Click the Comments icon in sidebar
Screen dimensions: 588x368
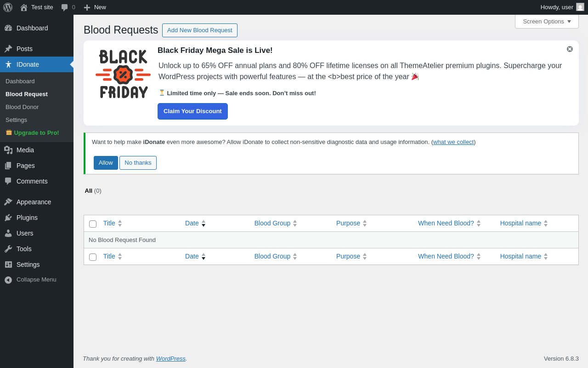click(x=8, y=181)
